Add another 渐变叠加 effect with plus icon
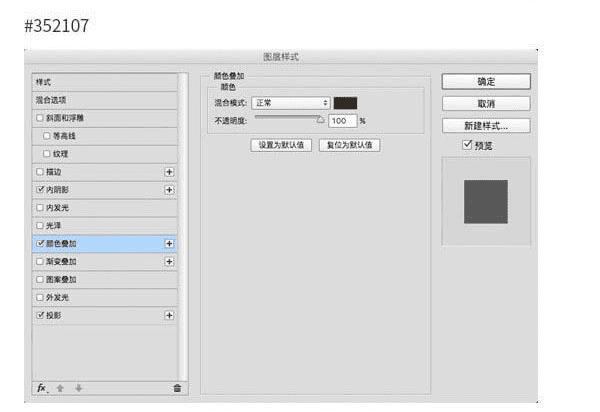600x412 pixels. [169, 262]
